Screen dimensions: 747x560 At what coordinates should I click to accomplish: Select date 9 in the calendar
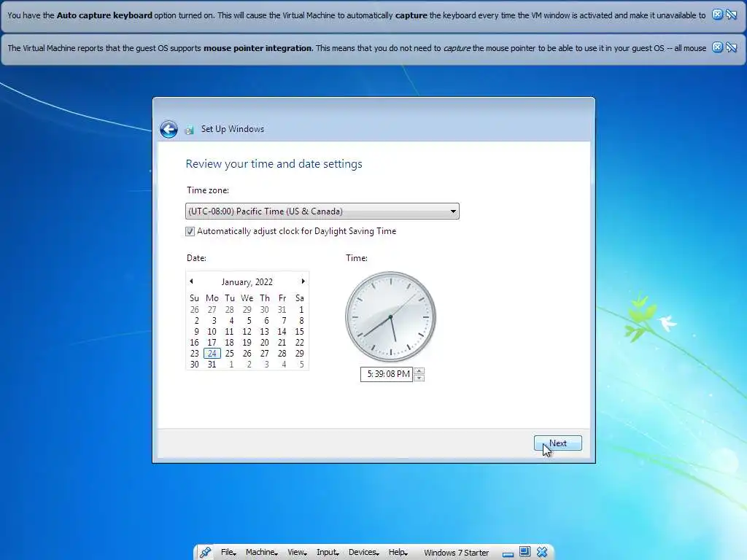(196, 332)
